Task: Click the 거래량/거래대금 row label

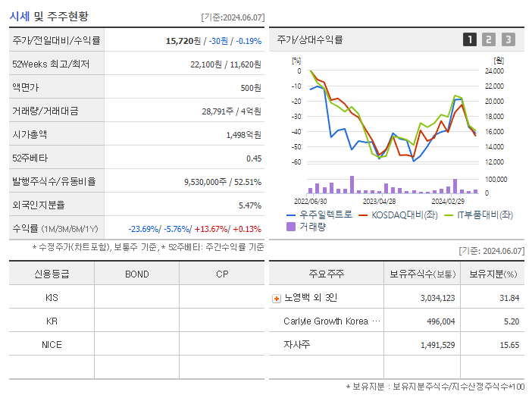Action: 45,111
